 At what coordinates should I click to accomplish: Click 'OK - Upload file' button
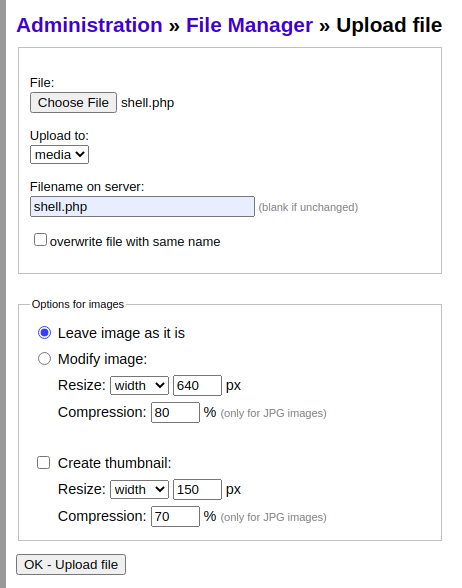(71, 564)
